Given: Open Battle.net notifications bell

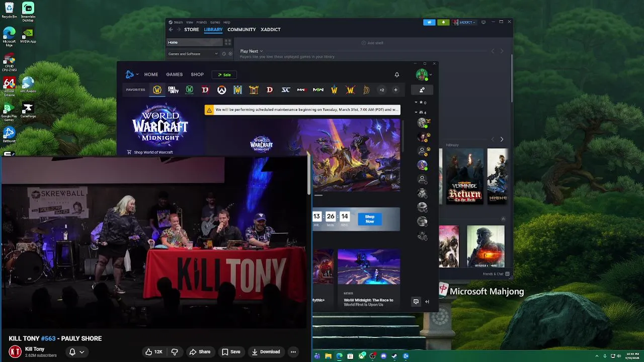Looking at the screenshot, I should [397, 74].
